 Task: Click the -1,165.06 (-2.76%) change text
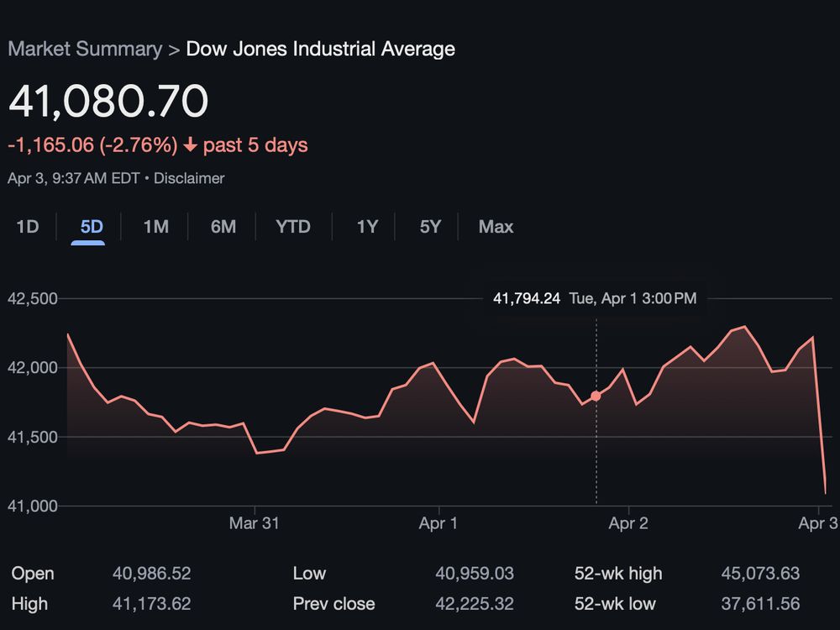(x=92, y=145)
